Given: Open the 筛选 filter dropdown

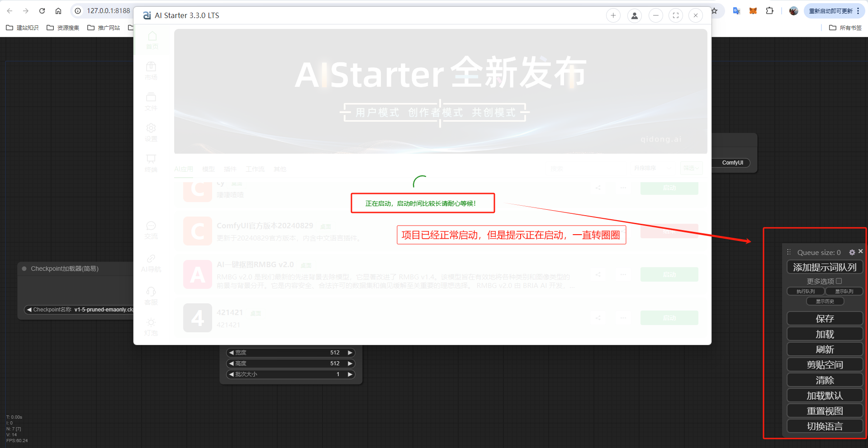Looking at the screenshot, I should click(691, 168).
